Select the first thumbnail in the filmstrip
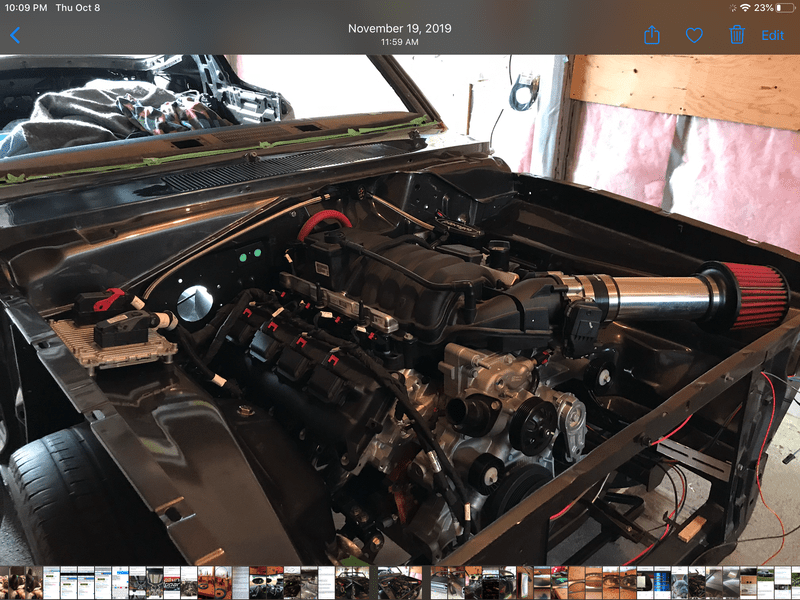The height and width of the screenshot is (600, 800). (x=7, y=583)
